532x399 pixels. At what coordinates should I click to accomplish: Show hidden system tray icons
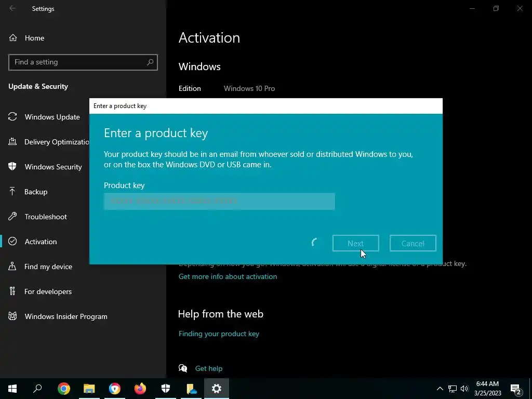coord(440,389)
